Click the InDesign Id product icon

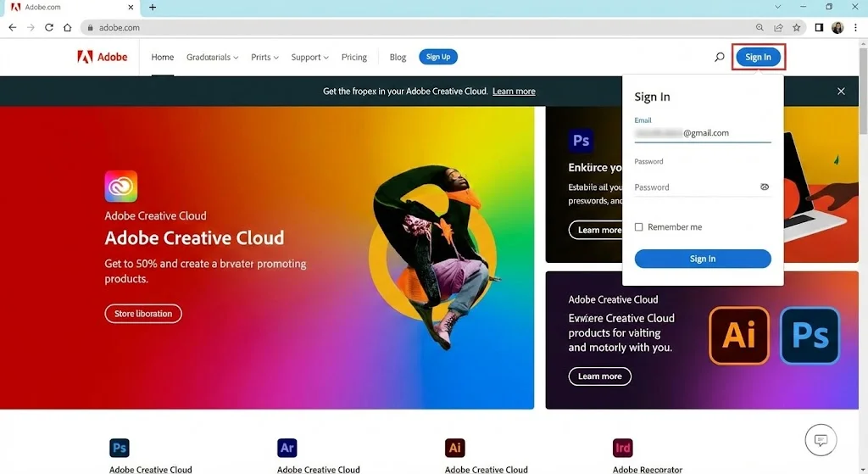pyautogui.click(x=623, y=448)
